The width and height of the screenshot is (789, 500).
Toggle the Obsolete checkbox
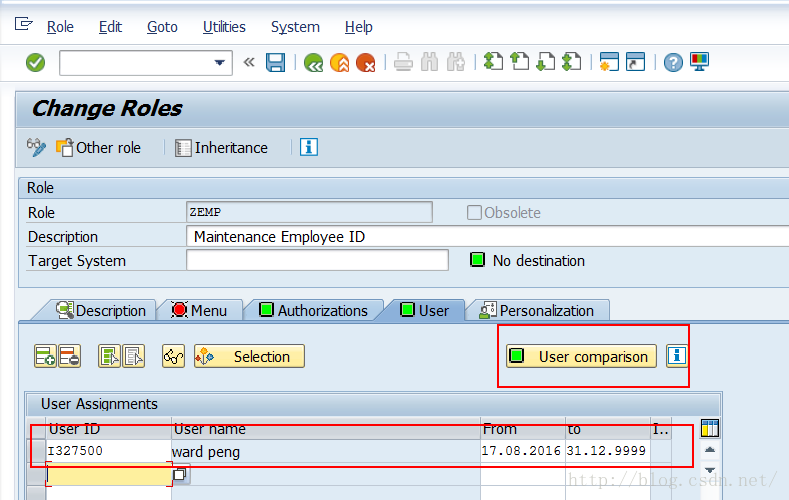point(474,213)
